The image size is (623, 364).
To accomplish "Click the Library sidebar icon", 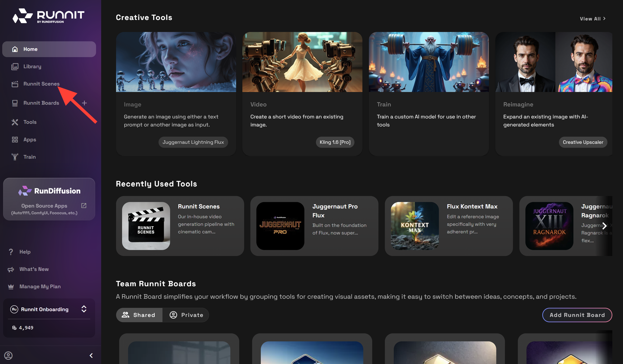I will click(x=15, y=67).
